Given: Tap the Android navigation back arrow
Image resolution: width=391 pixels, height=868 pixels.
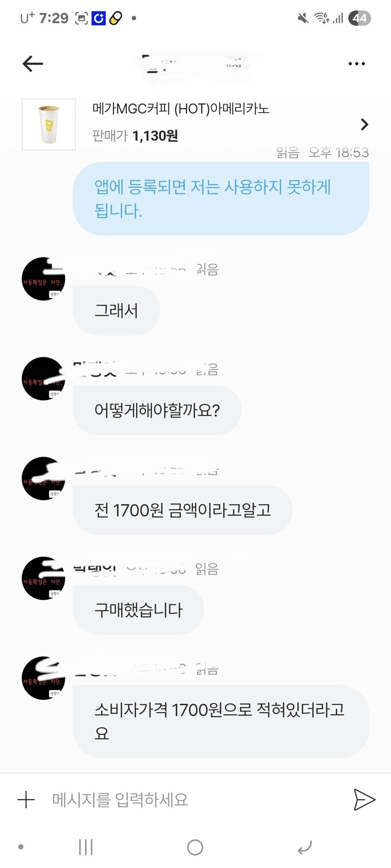Looking at the screenshot, I should [x=305, y=847].
